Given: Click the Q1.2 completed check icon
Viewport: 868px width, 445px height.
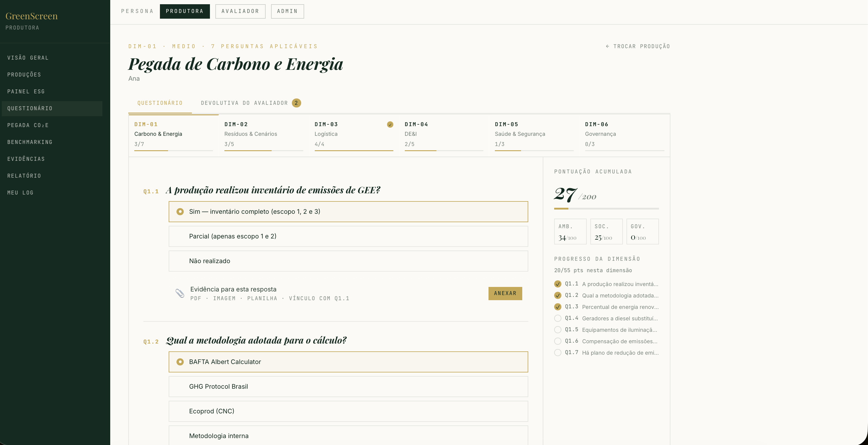Looking at the screenshot, I should (x=558, y=295).
